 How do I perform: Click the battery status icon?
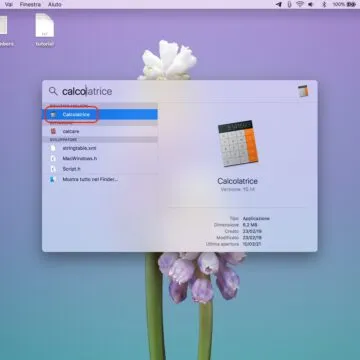(351, 4)
